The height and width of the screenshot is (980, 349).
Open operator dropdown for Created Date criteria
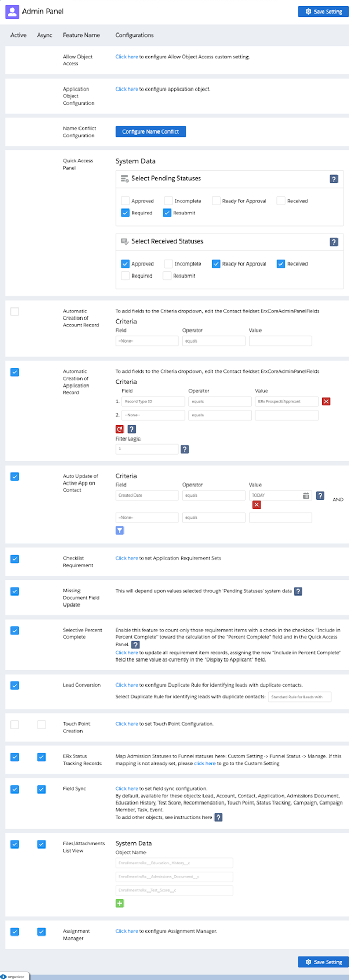pyautogui.click(x=213, y=495)
